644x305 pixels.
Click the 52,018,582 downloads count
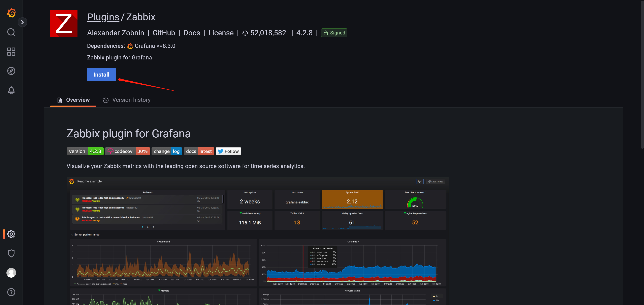click(x=268, y=33)
